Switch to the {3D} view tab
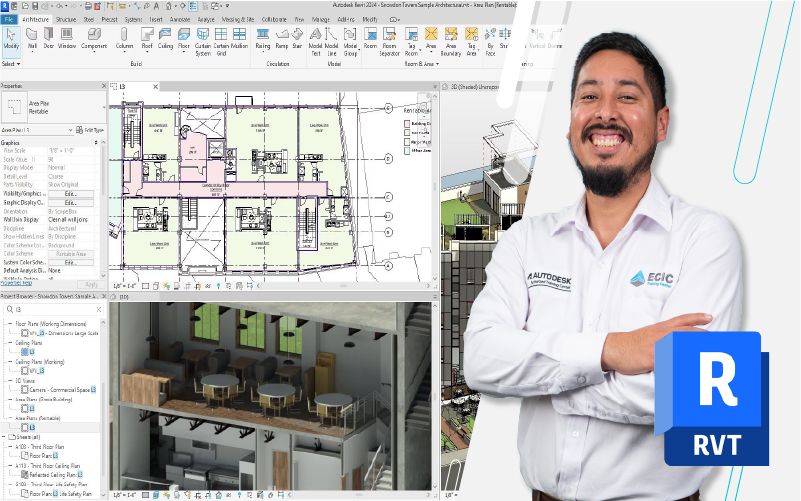 point(124,296)
